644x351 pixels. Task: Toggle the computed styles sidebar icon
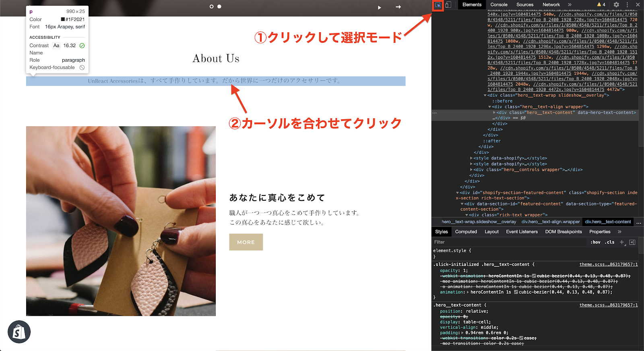[632, 242]
